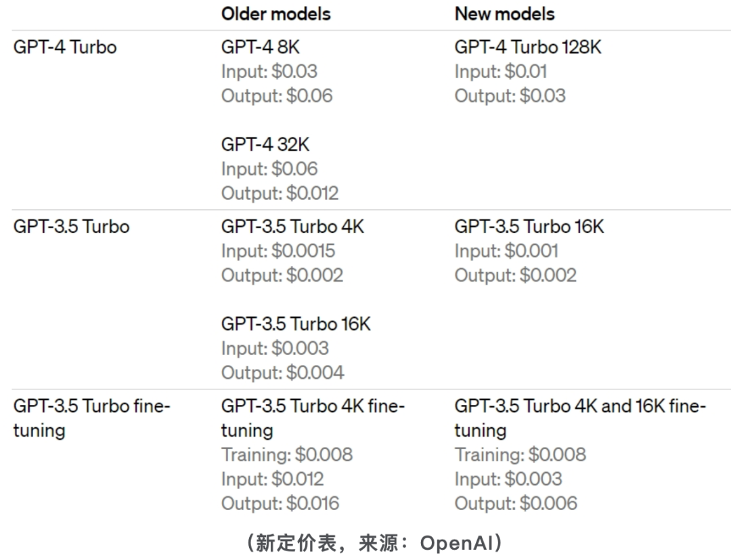This screenshot has width=731, height=560.
Task: Select the GPT-3.5 Turbo row label
Action: coord(71,227)
